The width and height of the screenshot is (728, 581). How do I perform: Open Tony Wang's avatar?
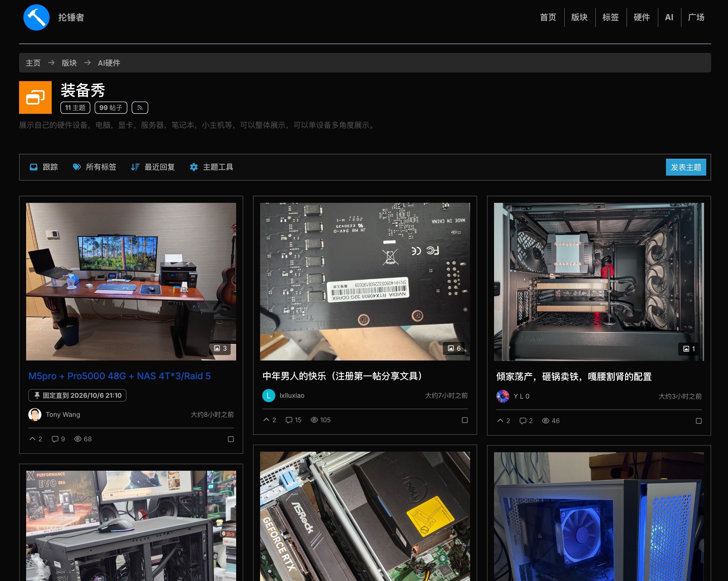point(35,414)
